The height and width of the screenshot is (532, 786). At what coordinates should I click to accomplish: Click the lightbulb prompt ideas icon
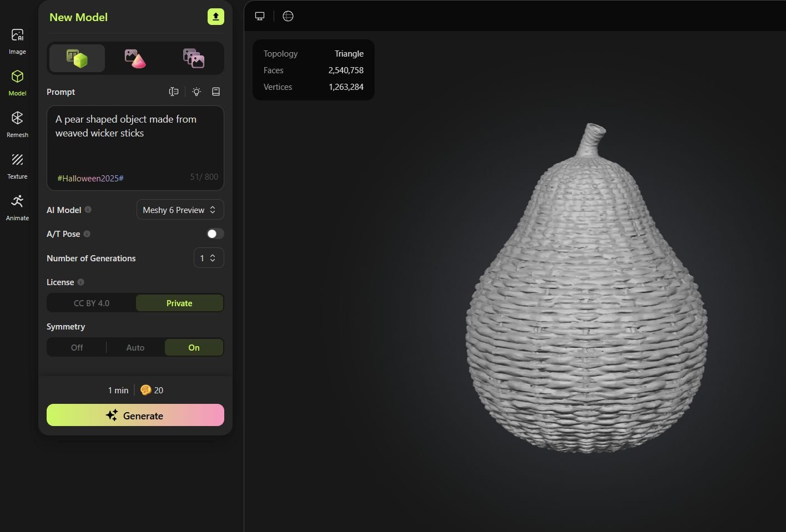point(196,92)
